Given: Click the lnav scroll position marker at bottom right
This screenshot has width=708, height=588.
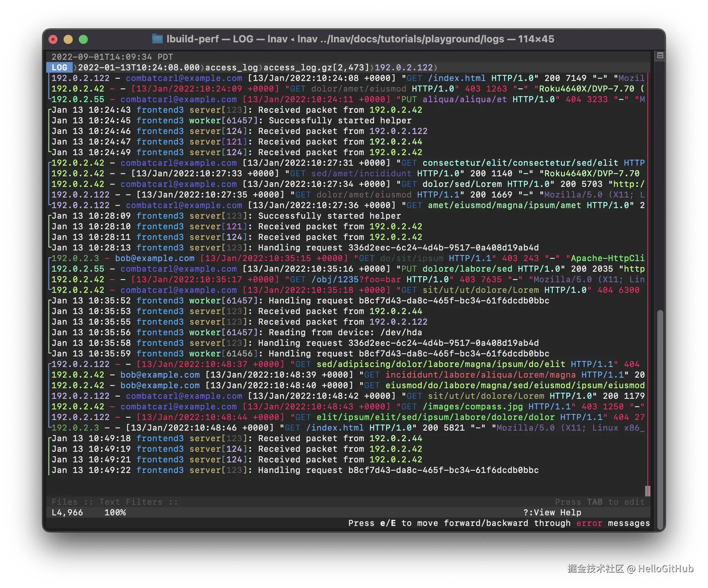Looking at the screenshot, I should tap(647, 491).
